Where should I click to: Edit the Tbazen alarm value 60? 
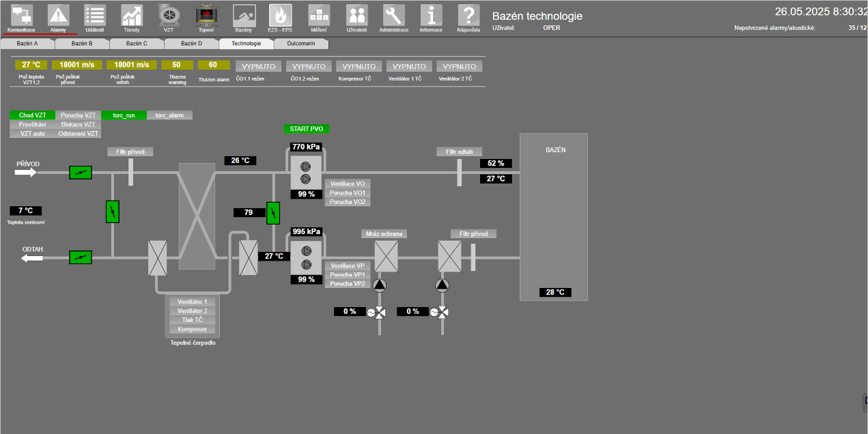tap(213, 65)
